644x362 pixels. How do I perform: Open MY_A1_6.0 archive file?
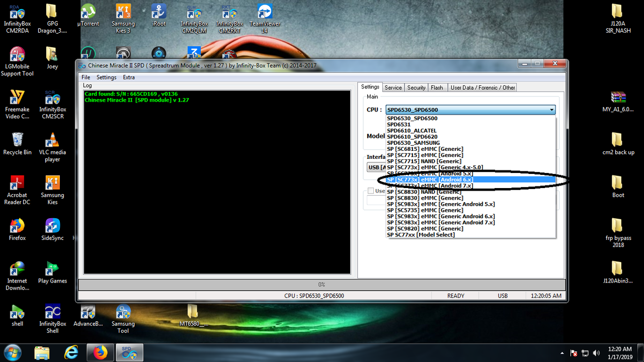(x=618, y=101)
